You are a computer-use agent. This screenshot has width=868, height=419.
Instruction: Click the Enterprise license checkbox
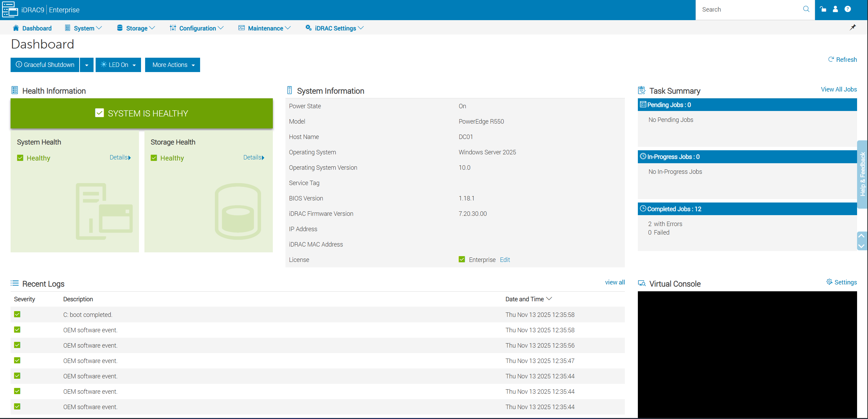462,259
